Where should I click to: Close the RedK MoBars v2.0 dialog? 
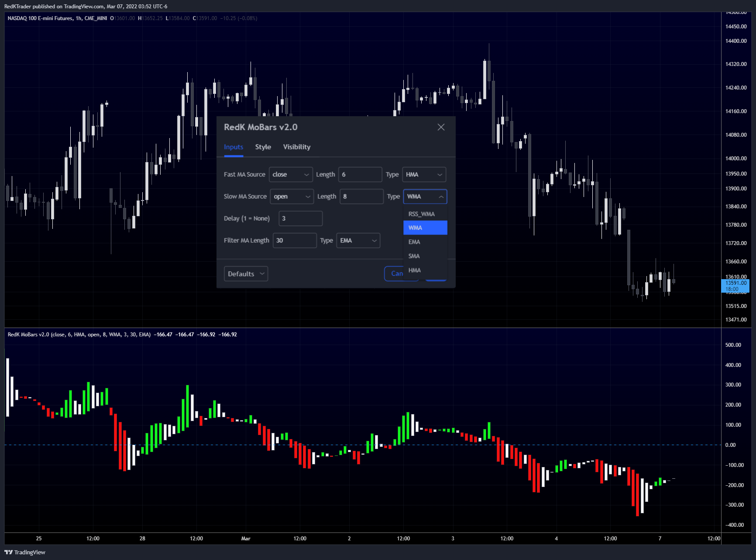tap(441, 127)
